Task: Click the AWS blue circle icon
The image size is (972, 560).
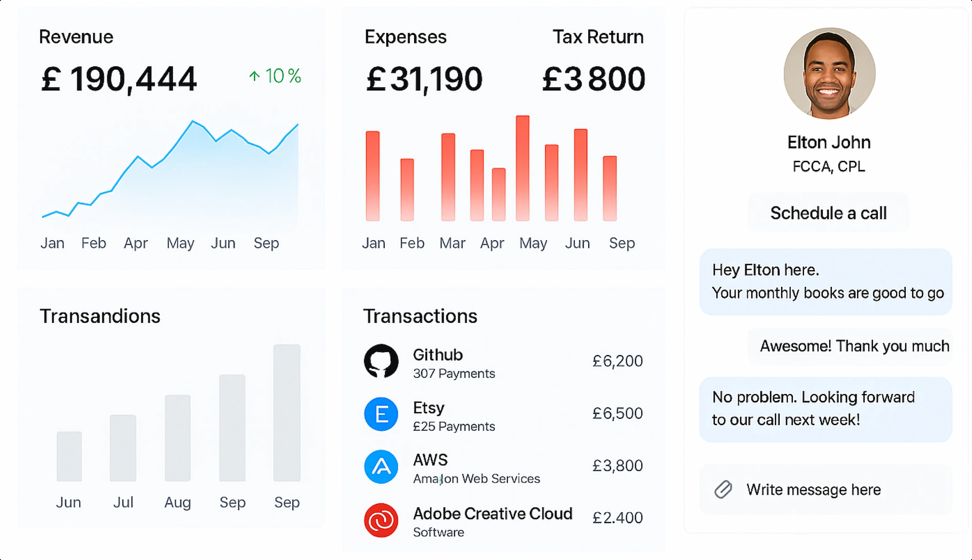Action: click(x=381, y=466)
